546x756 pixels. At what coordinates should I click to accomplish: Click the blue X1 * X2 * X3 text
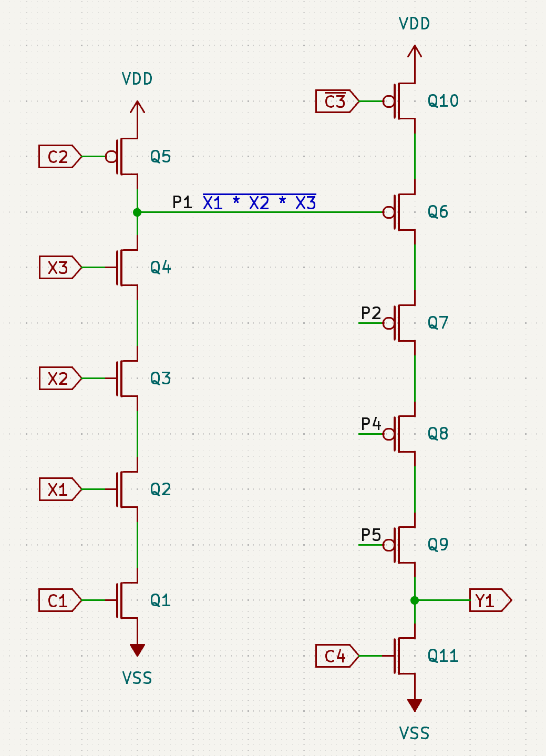(259, 203)
